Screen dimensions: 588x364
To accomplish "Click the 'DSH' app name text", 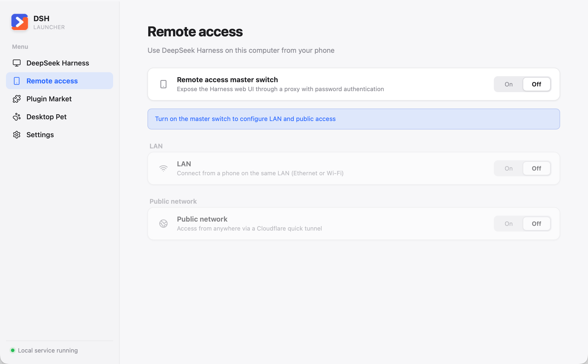I will click(41, 18).
